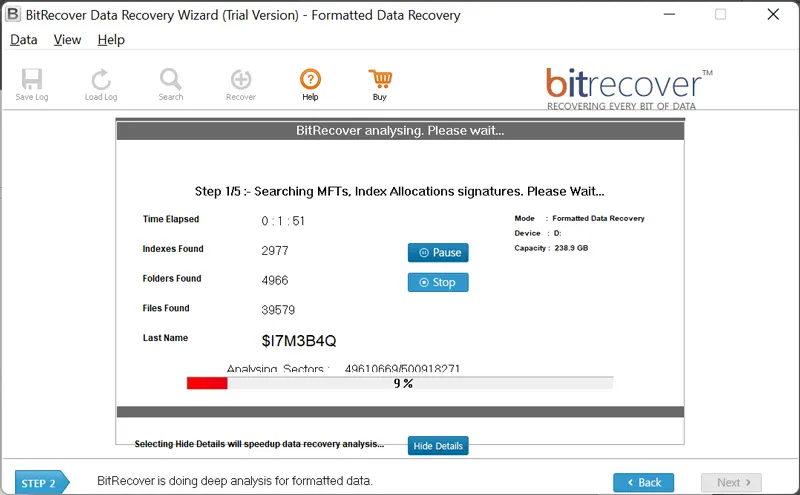Select the Files Found value 39579

[x=278, y=310]
